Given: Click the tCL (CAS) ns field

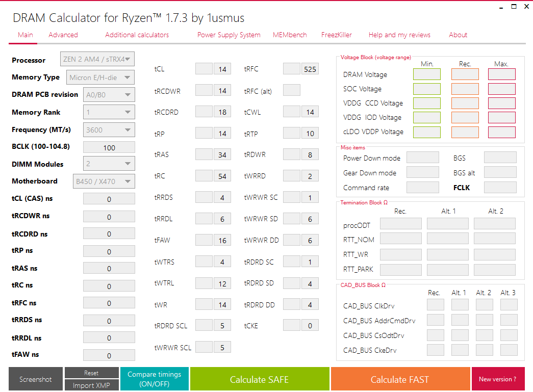Looking at the screenshot, I should 109,199.
